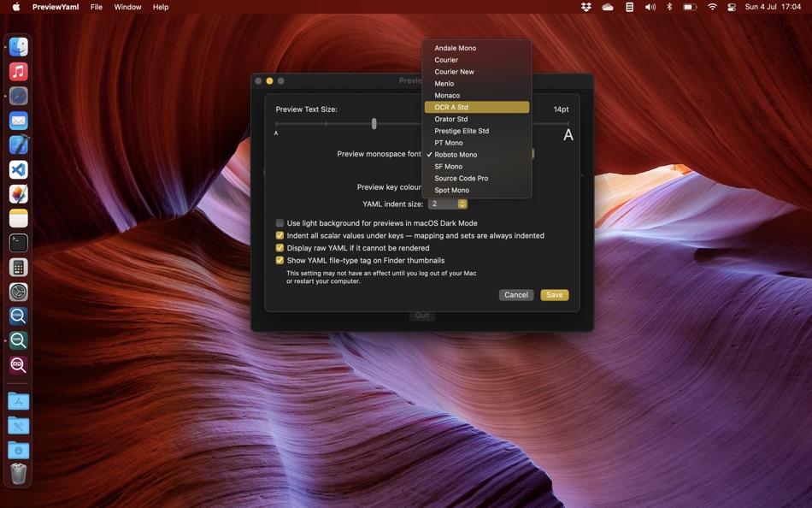
Task: Open the PreviewMarkdown magnifier icon in Dock
Action: click(x=19, y=365)
